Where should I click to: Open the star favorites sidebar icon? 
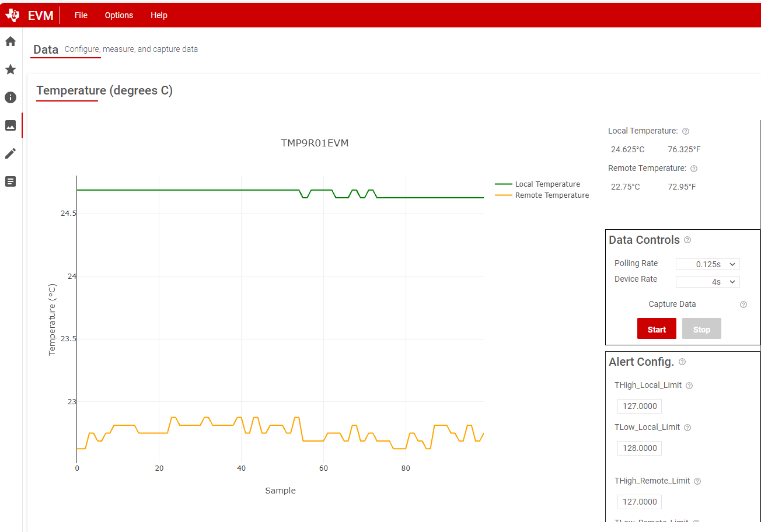pyautogui.click(x=10, y=69)
